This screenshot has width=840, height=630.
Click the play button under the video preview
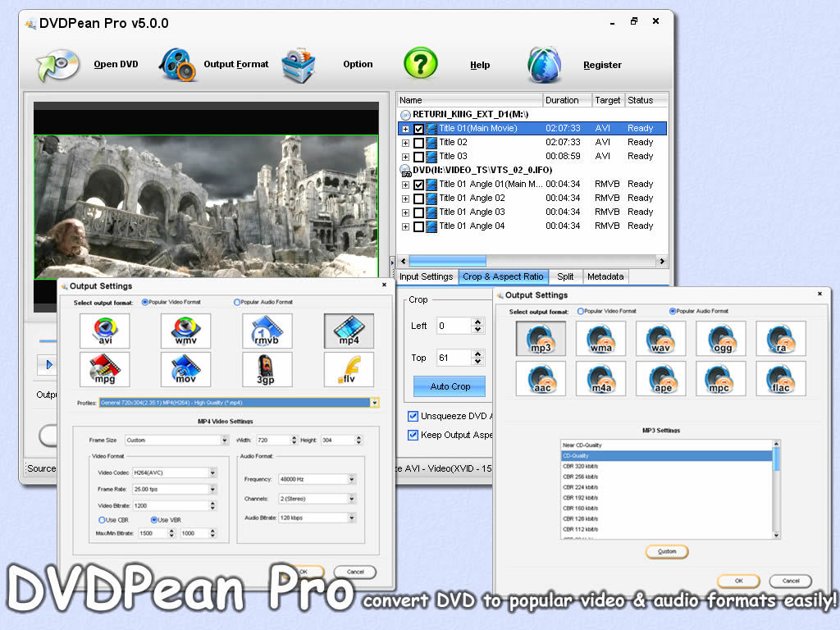click(x=48, y=365)
